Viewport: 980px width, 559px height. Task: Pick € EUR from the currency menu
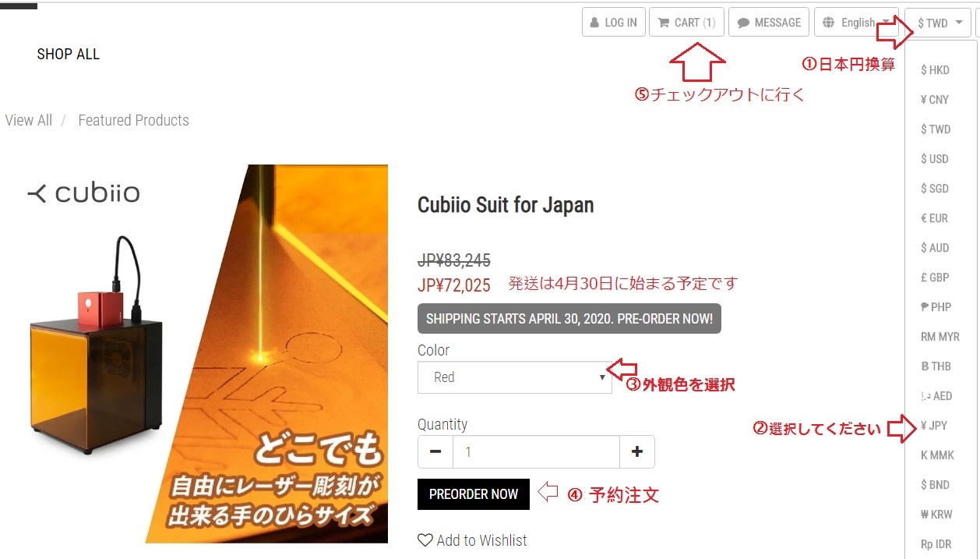(934, 218)
